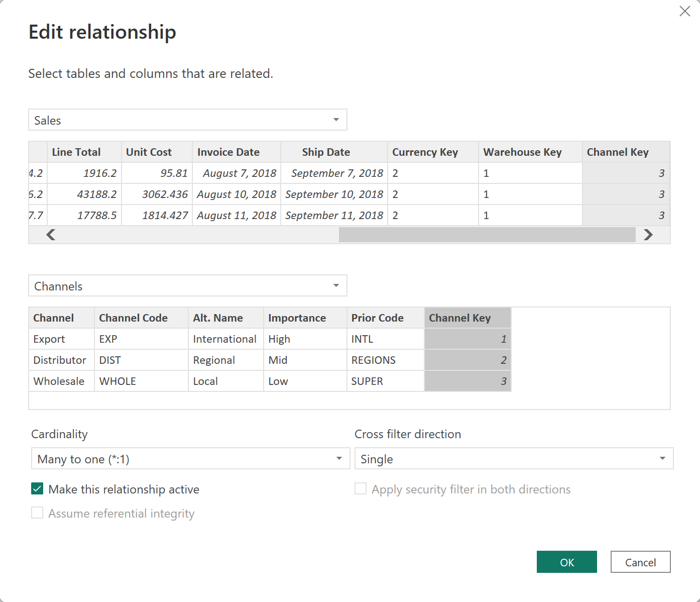Screen dimensions: 700x602
Task: Select the Line Total column header
Action: [x=84, y=152]
